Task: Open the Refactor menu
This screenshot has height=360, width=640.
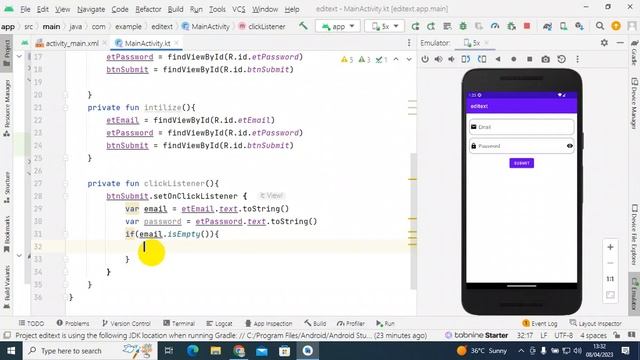Action: [x=148, y=9]
